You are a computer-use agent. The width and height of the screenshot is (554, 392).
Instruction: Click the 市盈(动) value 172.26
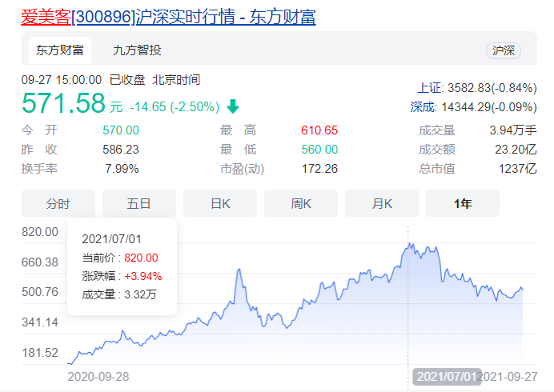[319, 169]
